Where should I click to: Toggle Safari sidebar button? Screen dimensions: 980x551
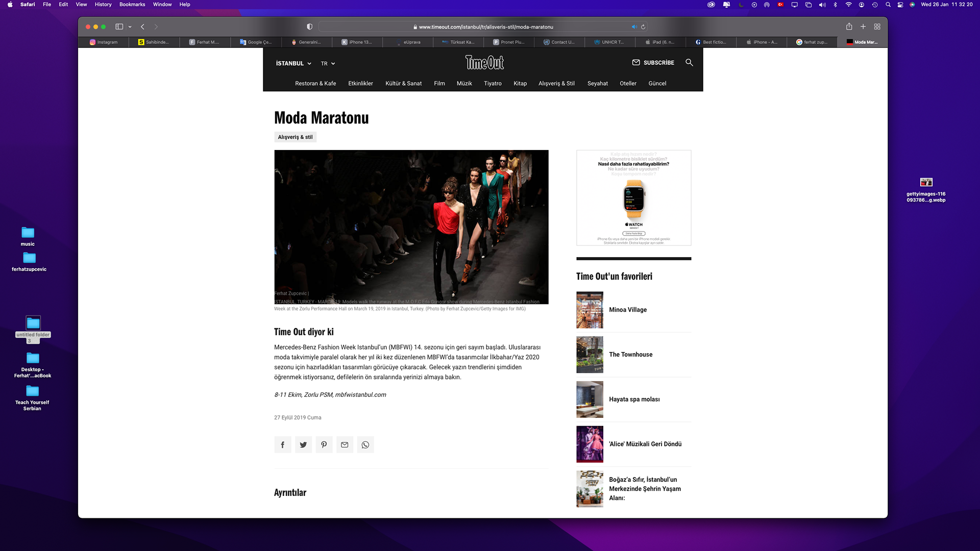pos(119,27)
